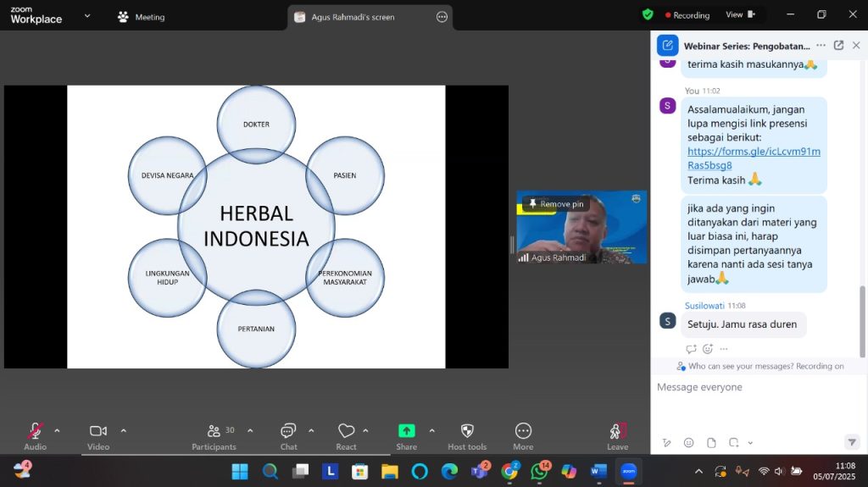Click the green Share screen icon
This screenshot has width=868, height=487.
(x=406, y=431)
